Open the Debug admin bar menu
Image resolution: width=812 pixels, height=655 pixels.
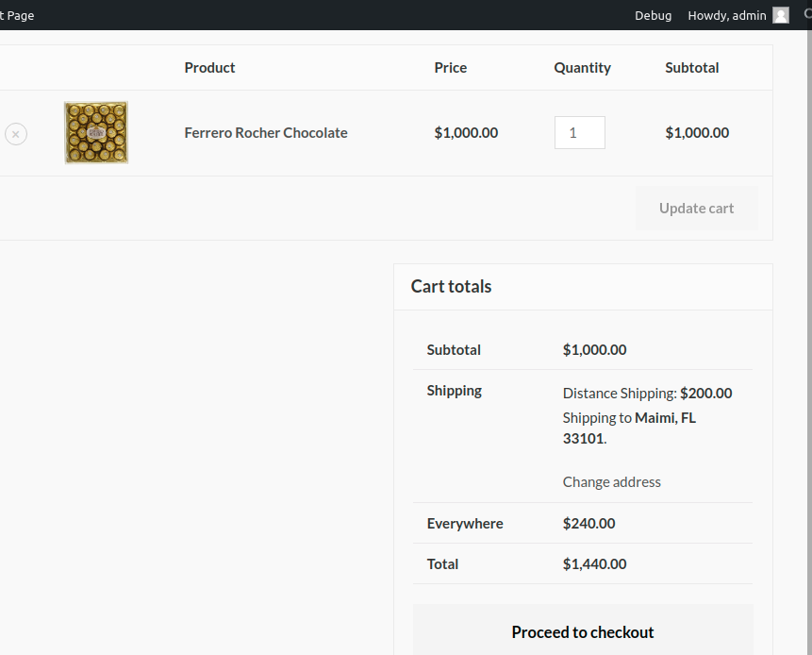point(654,15)
